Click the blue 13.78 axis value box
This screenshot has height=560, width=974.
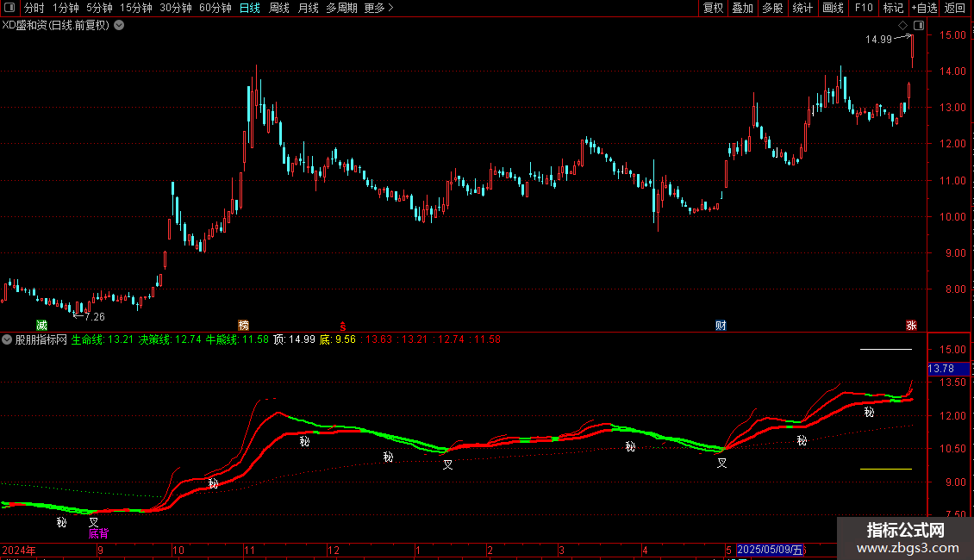tap(948, 368)
